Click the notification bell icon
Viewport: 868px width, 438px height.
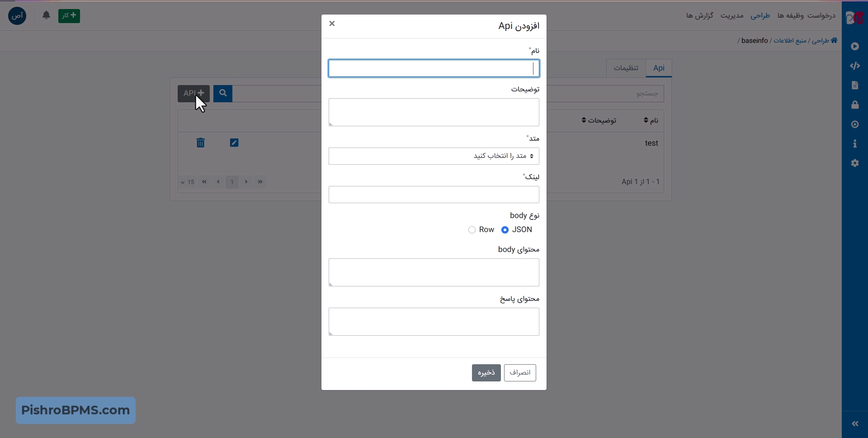click(46, 15)
